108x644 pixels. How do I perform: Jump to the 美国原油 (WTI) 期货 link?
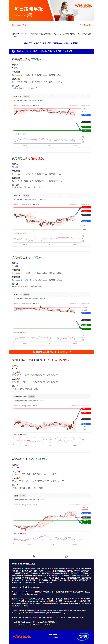[x=61, y=43]
